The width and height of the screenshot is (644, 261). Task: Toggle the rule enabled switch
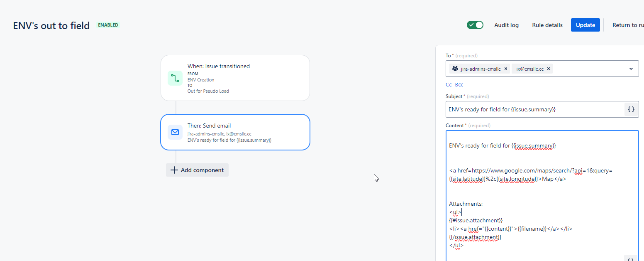pos(475,25)
